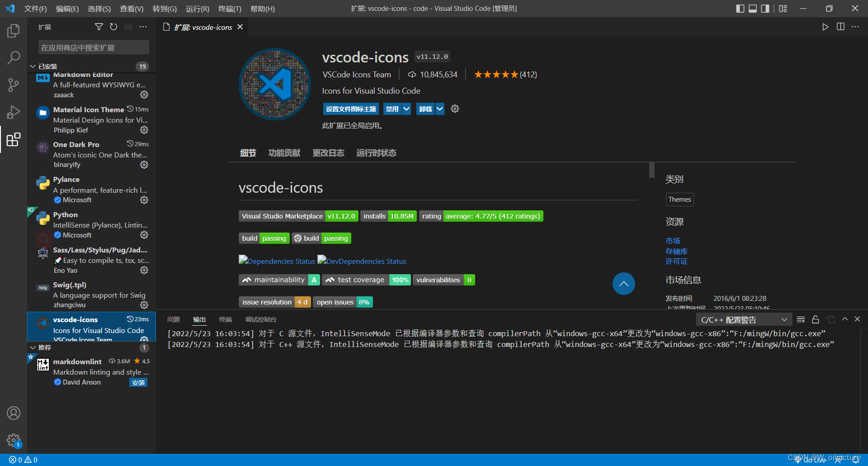
Task: Open the Dependencies Status link
Action: tap(277, 261)
